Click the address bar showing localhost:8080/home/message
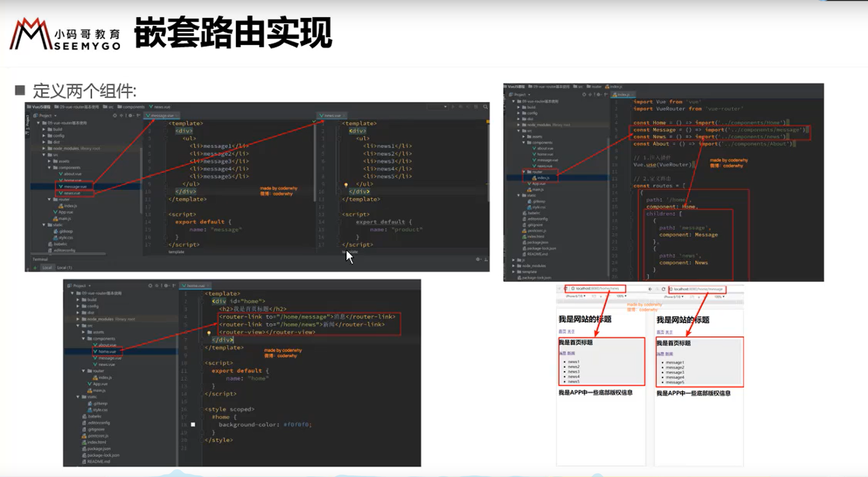Viewport: 868px width, 477px height. [x=697, y=289]
